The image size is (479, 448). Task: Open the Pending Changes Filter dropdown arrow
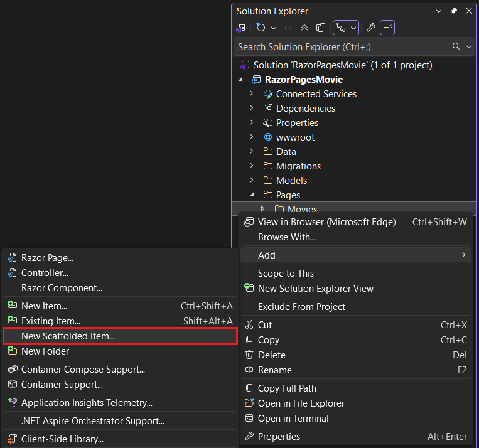pyautogui.click(x=274, y=28)
